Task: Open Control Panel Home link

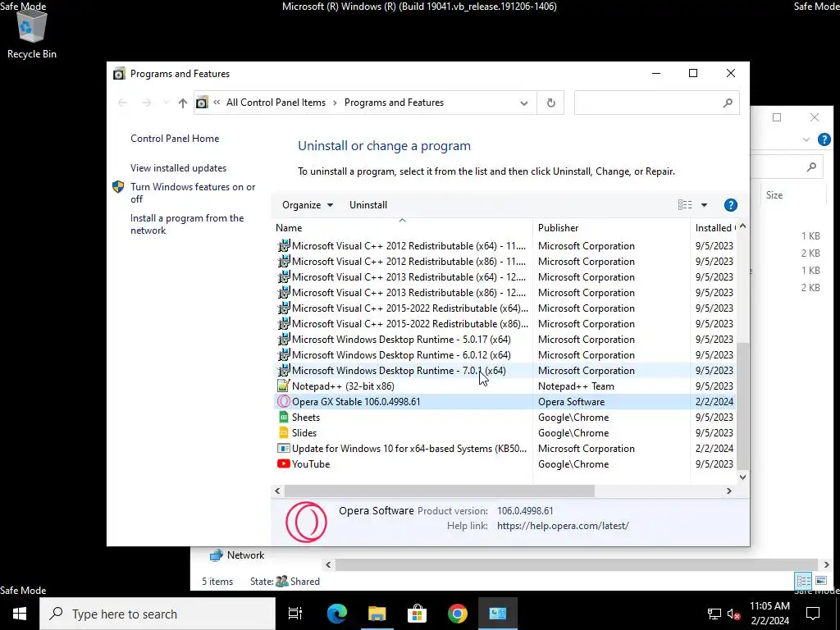Action: [175, 138]
